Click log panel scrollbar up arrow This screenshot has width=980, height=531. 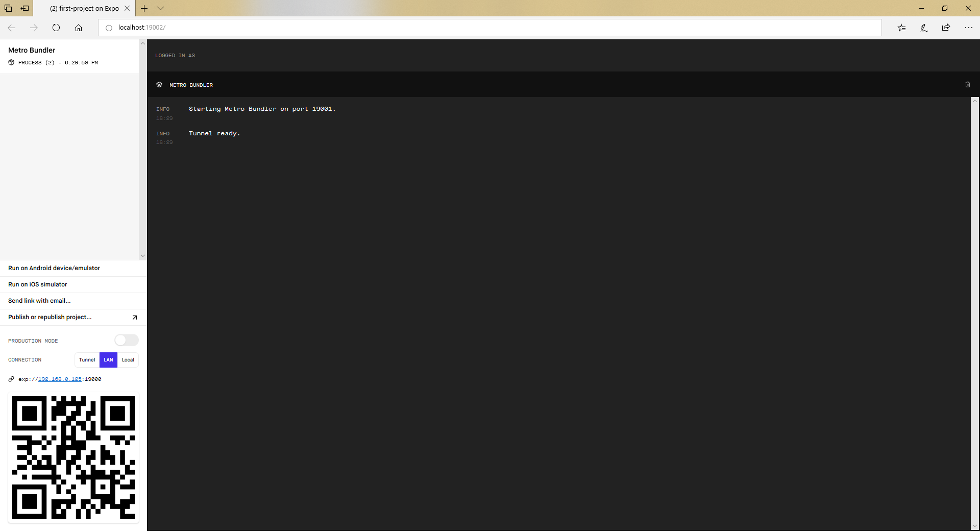[975, 101]
